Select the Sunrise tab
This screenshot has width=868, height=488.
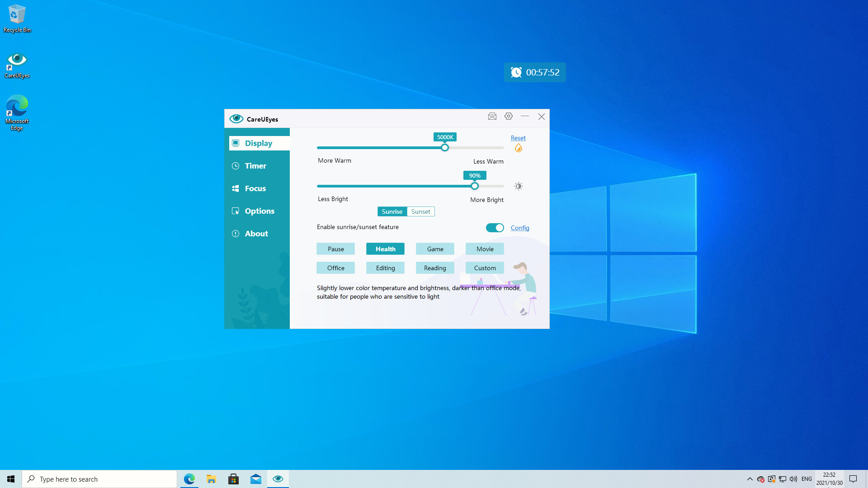click(392, 211)
